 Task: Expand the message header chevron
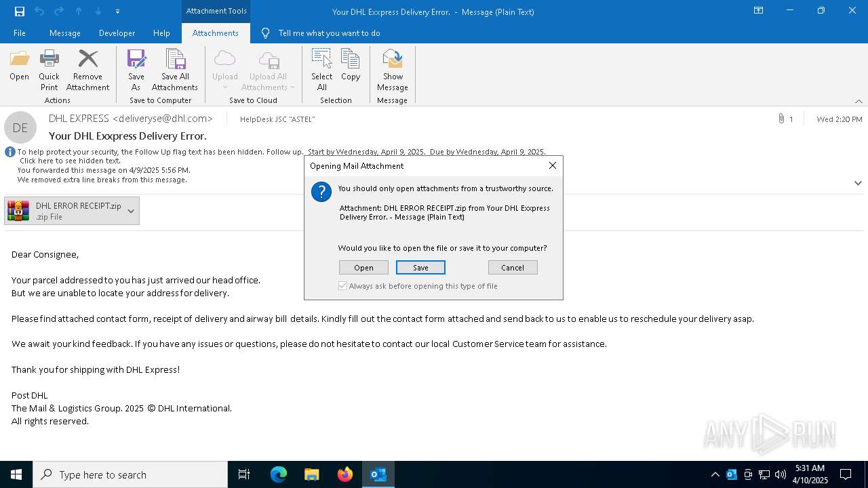point(858,183)
